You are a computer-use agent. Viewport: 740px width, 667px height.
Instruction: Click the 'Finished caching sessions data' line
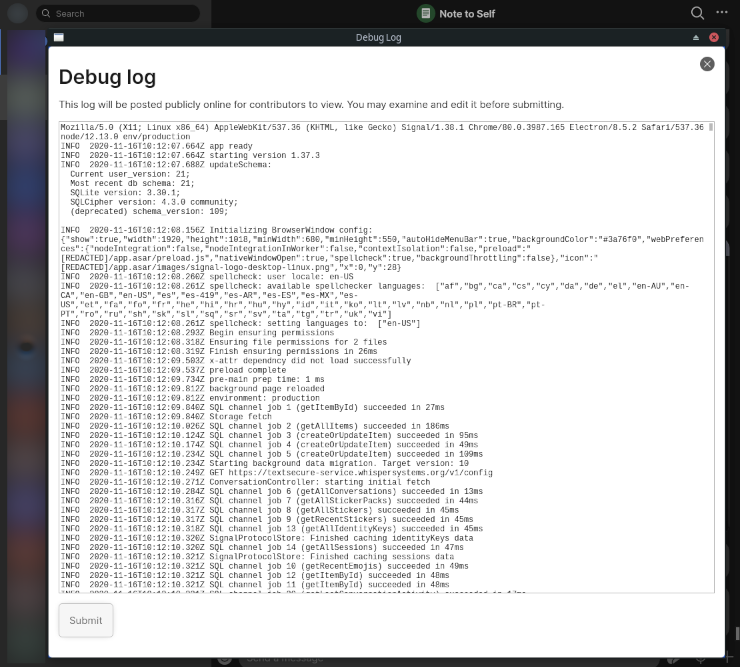pos(257,557)
